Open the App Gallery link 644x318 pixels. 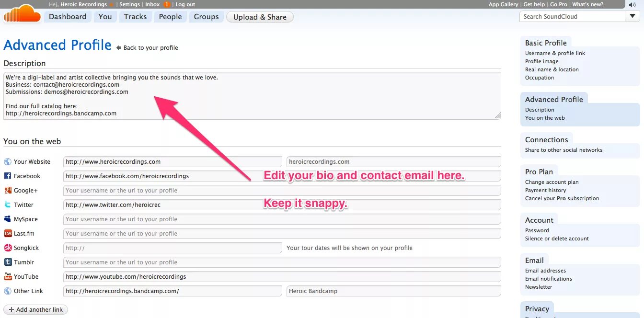[503, 4]
